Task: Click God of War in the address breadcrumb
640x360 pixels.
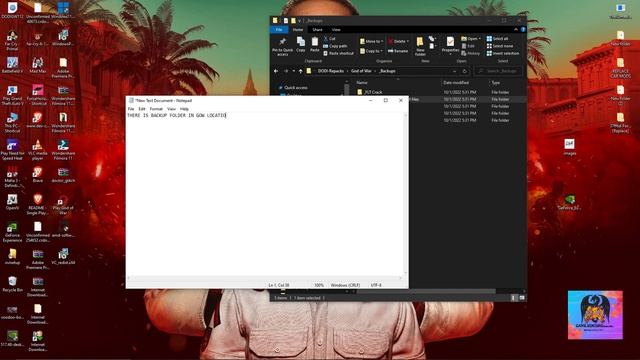Action: pyautogui.click(x=361, y=71)
